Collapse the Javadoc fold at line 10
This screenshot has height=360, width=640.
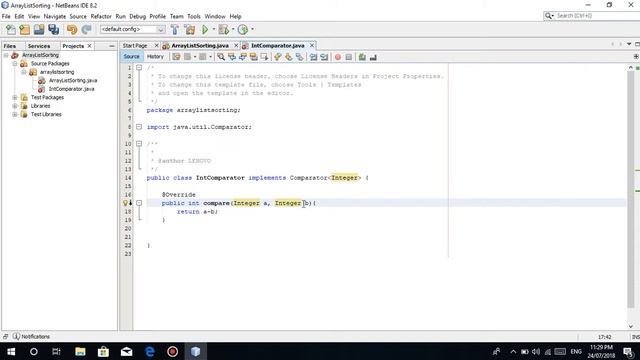(139, 144)
